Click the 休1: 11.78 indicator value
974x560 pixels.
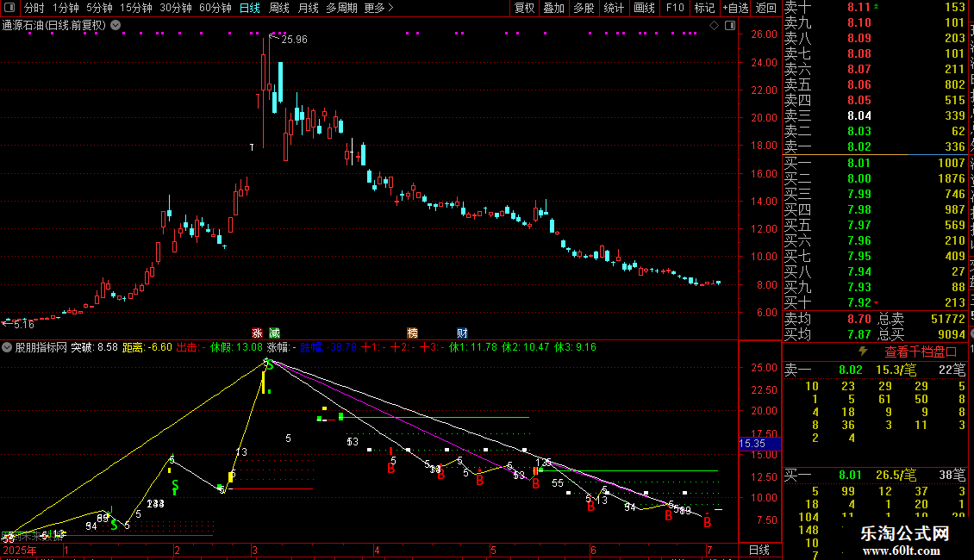point(473,348)
